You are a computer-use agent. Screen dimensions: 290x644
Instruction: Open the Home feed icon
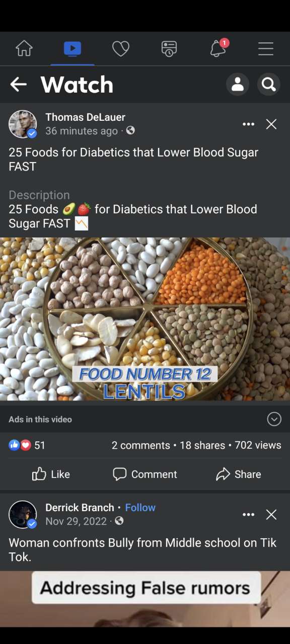click(x=24, y=48)
